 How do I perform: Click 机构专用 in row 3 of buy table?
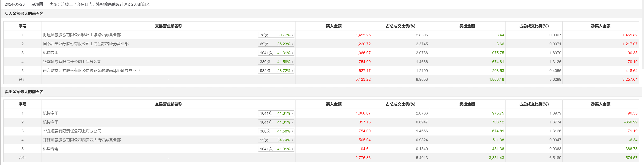pos(50,53)
